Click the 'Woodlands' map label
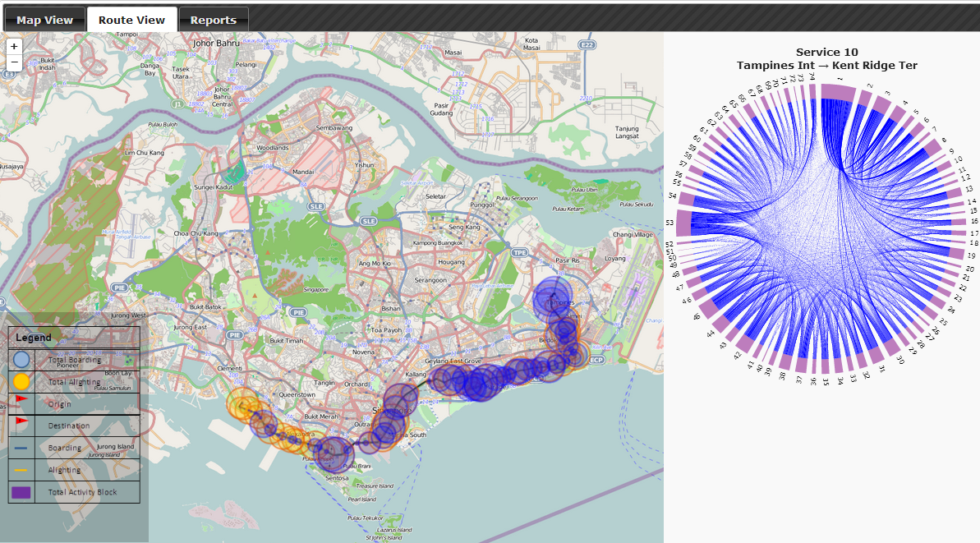 tap(273, 148)
